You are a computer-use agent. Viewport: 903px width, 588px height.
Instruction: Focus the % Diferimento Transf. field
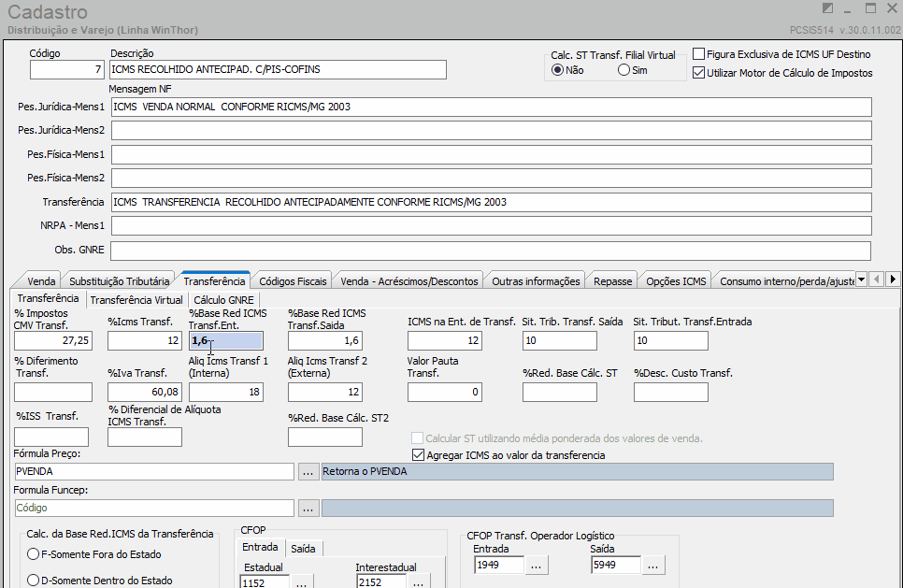(x=53, y=393)
